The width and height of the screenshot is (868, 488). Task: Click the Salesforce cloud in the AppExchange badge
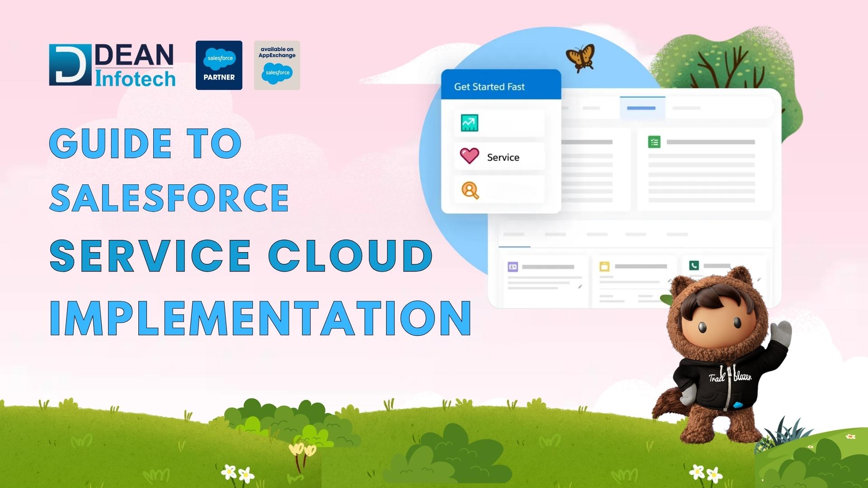pos(277,74)
